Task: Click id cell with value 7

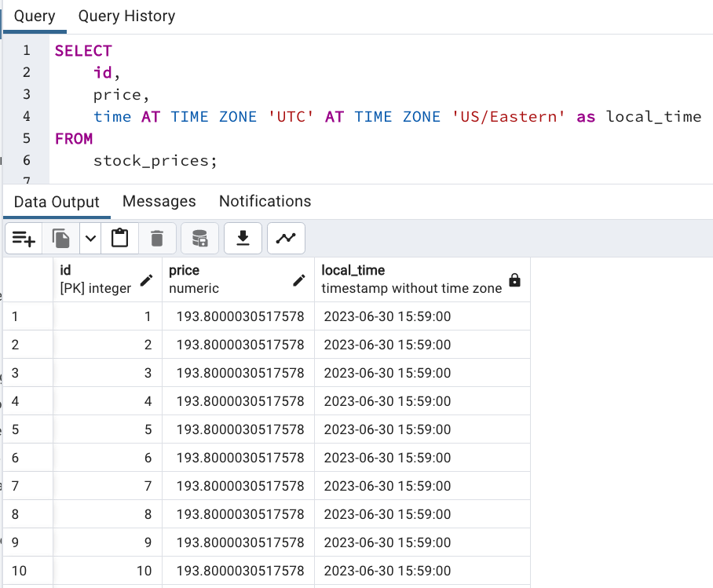Action: [108, 486]
